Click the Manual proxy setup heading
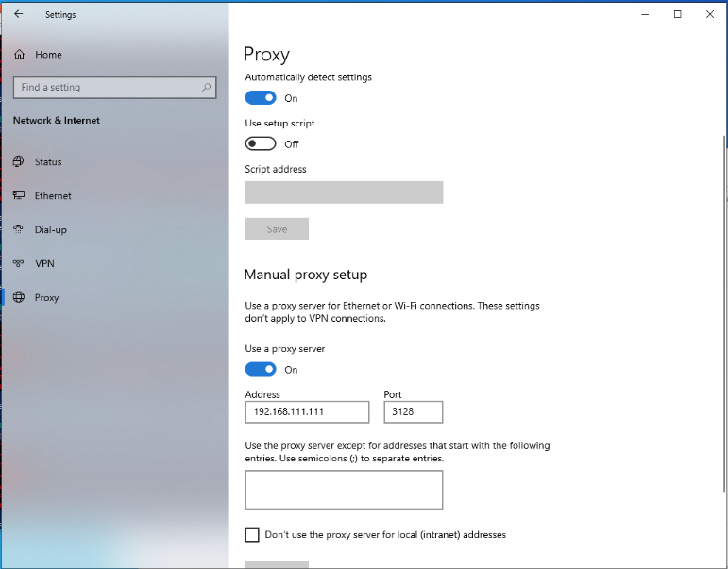 coord(306,275)
